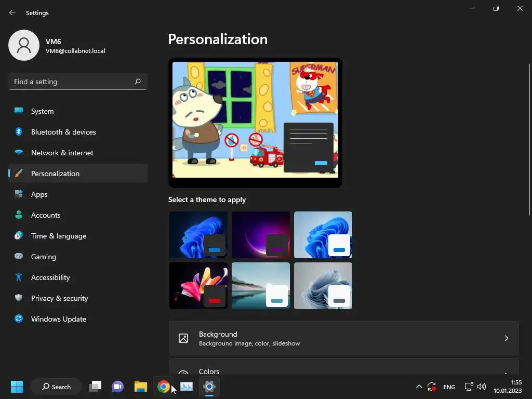The image size is (532, 399).
Task: Click the VM6@collabnet.local account text
Action: point(75,51)
